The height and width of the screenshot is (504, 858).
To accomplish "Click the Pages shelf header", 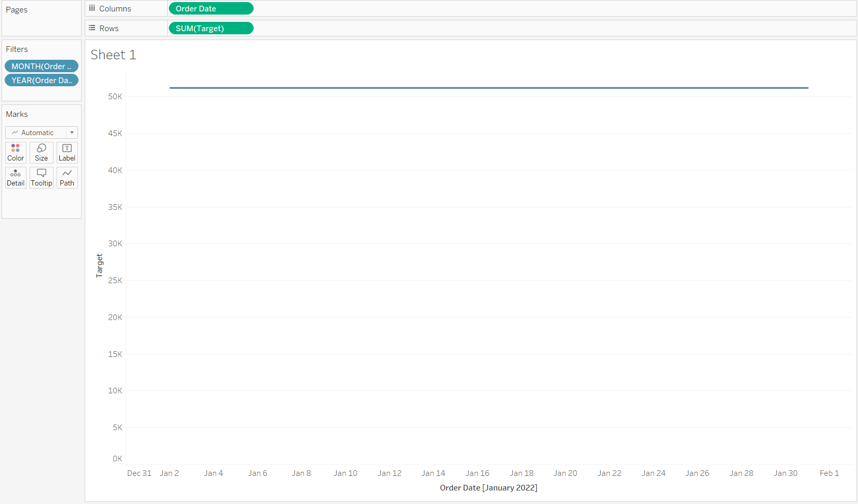I will pyautogui.click(x=17, y=10).
